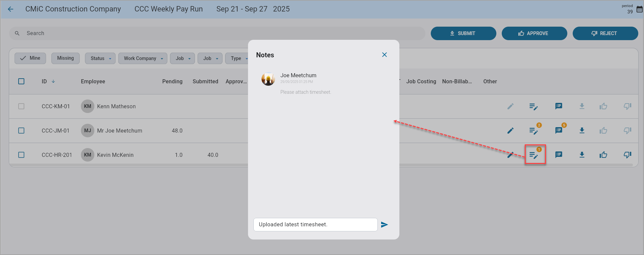This screenshot has height=255, width=644.
Task: Toggle the select-all header checkbox
Action: pos(21,81)
